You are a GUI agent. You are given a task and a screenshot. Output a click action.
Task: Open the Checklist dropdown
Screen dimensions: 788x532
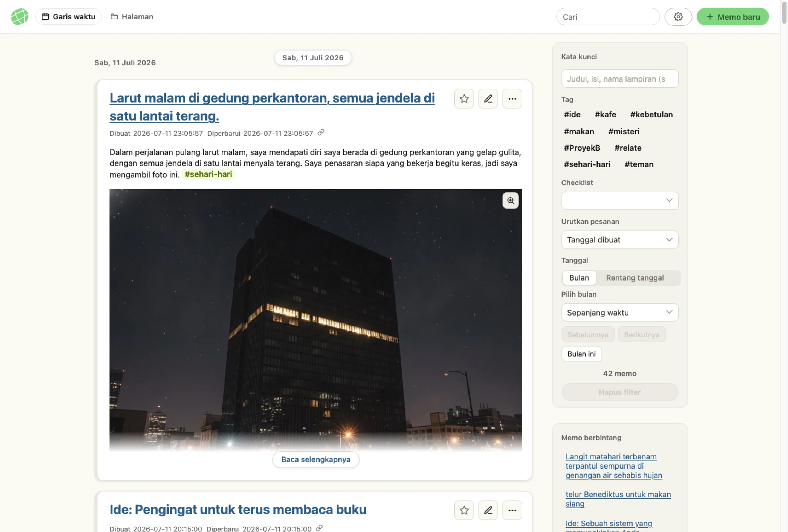tap(619, 200)
